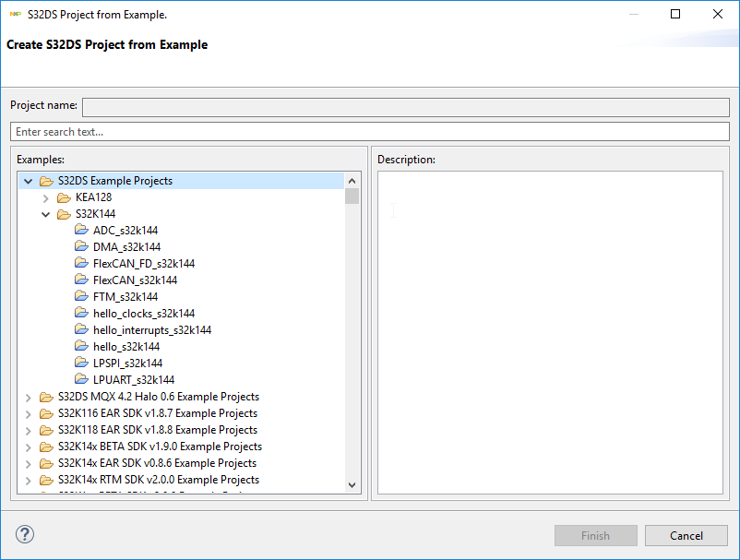Click the DMA_s32k144 project folder icon
740x560 pixels.
pos(81,246)
